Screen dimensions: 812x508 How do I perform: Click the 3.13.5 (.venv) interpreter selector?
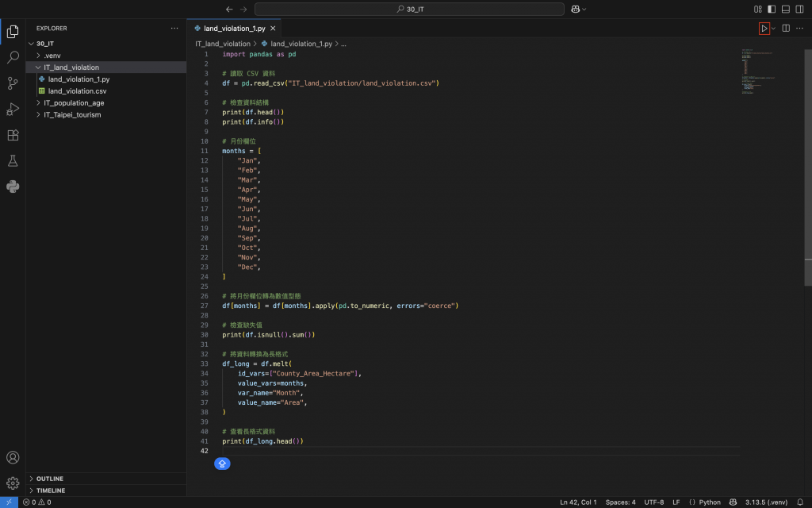coord(768,502)
